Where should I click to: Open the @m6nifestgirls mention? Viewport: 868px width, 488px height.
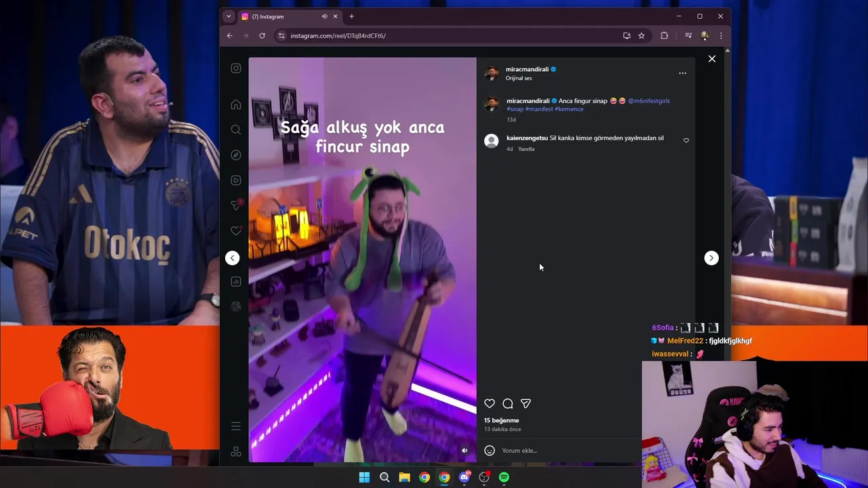649,101
